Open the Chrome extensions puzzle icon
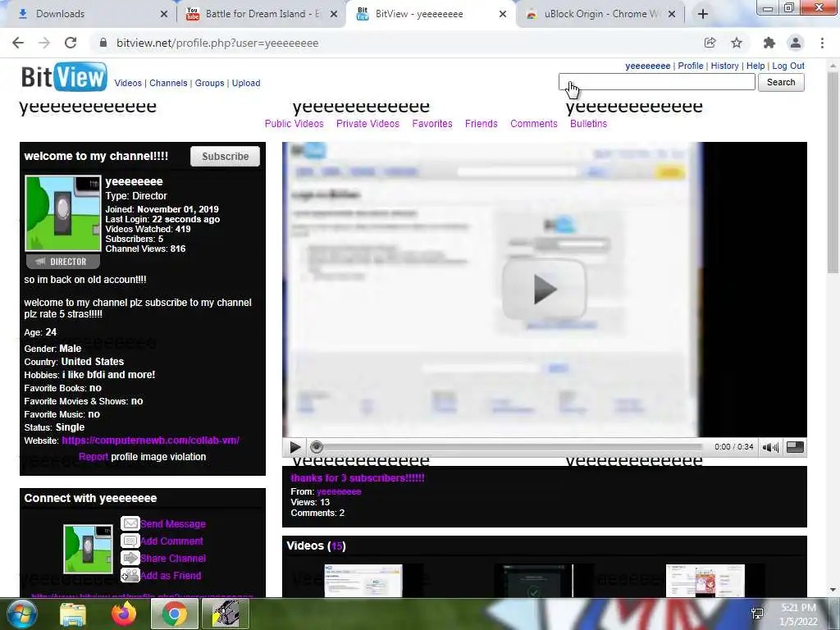Image resolution: width=840 pixels, height=630 pixels. click(x=769, y=43)
